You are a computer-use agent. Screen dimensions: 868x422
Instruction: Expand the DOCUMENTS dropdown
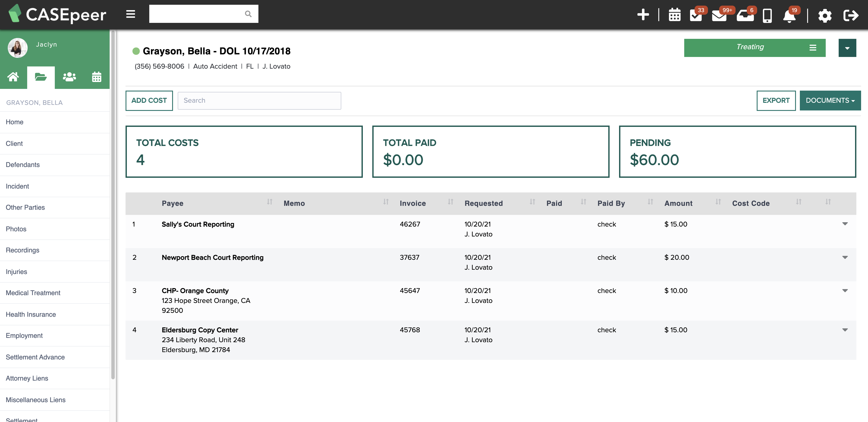point(830,101)
